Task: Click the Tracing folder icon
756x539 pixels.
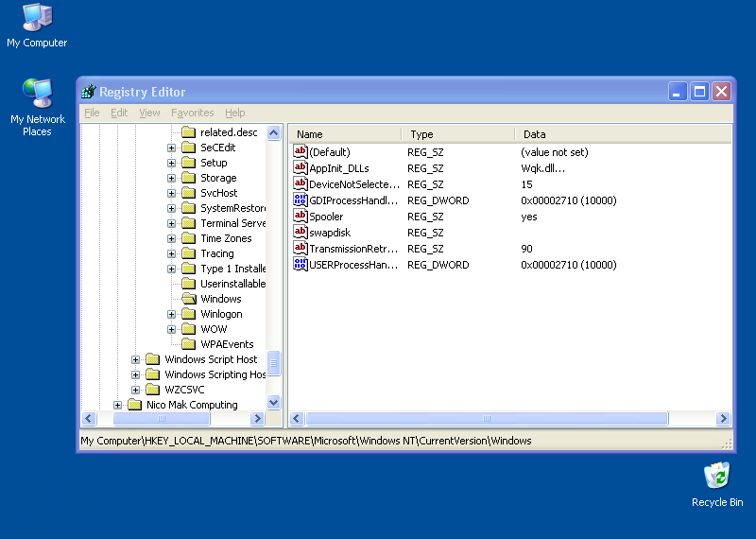Action: point(188,253)
